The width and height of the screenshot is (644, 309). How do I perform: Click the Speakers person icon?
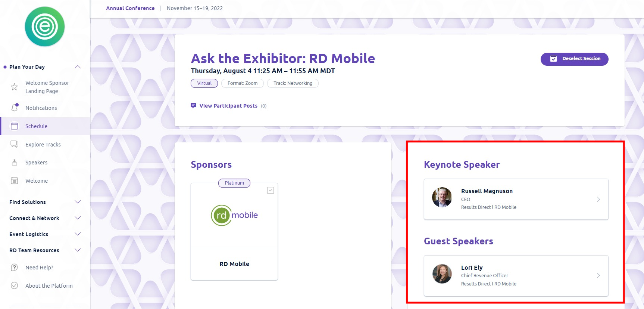point(14,162)
